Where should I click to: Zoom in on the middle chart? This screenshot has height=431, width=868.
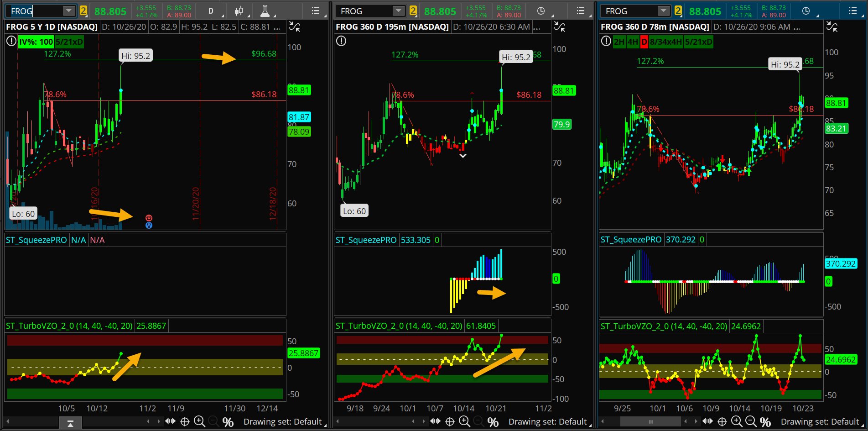coord(464,421)
